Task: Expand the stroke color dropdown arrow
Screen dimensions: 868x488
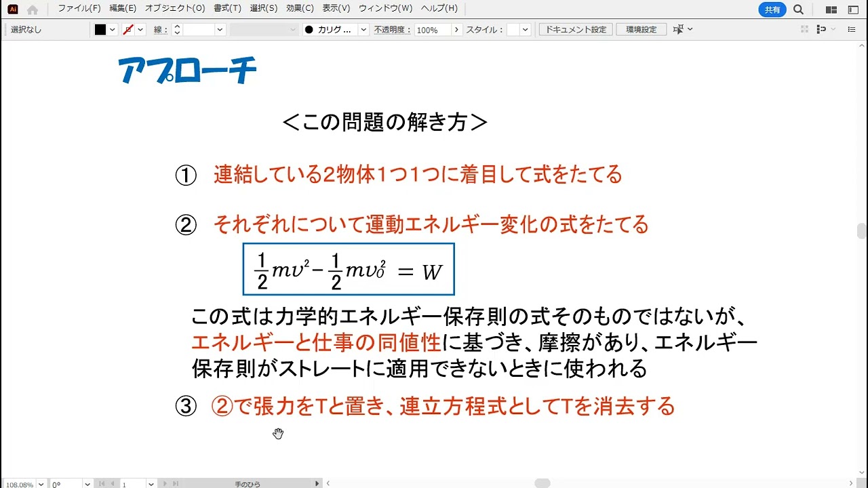Action: click(x=140, y=30)
